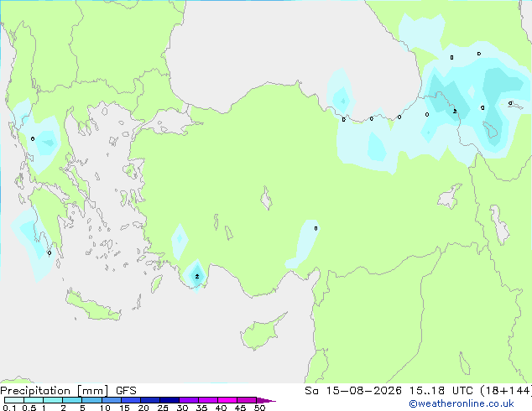Click the 'Sa 15-08-2026 15..18 UTC (18+144)' timestamp

tap(418, 391)
